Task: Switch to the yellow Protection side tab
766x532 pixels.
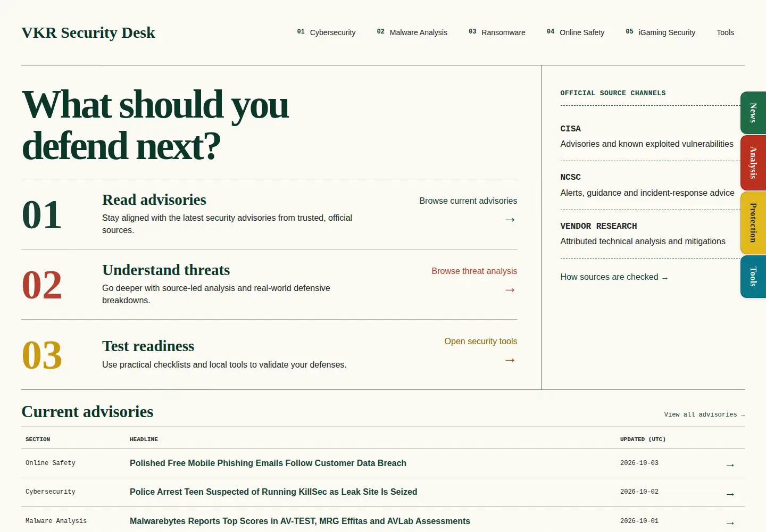Action: pos(753,223)
